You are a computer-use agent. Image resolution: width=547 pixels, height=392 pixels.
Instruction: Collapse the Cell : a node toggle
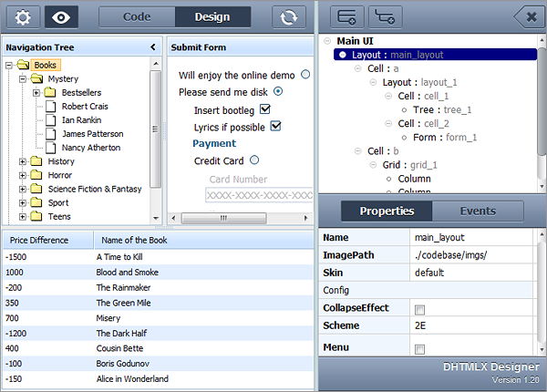358,68
